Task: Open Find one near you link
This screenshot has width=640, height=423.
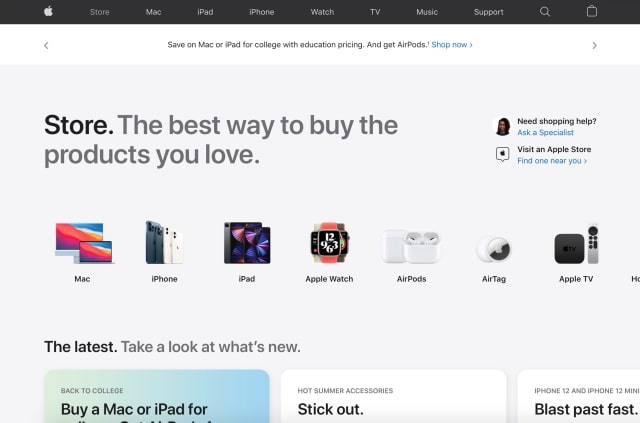Action: click(552, 160)
